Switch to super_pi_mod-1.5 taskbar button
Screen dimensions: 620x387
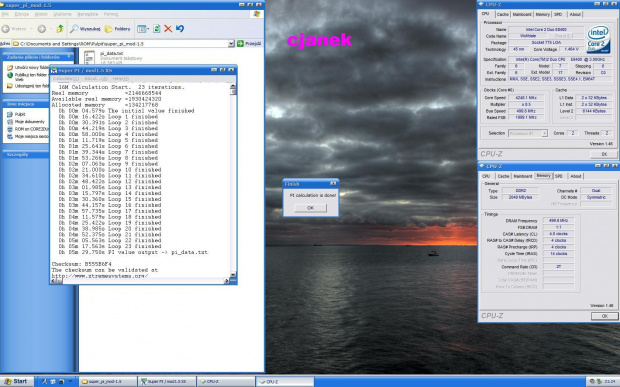tap(108, 381)
